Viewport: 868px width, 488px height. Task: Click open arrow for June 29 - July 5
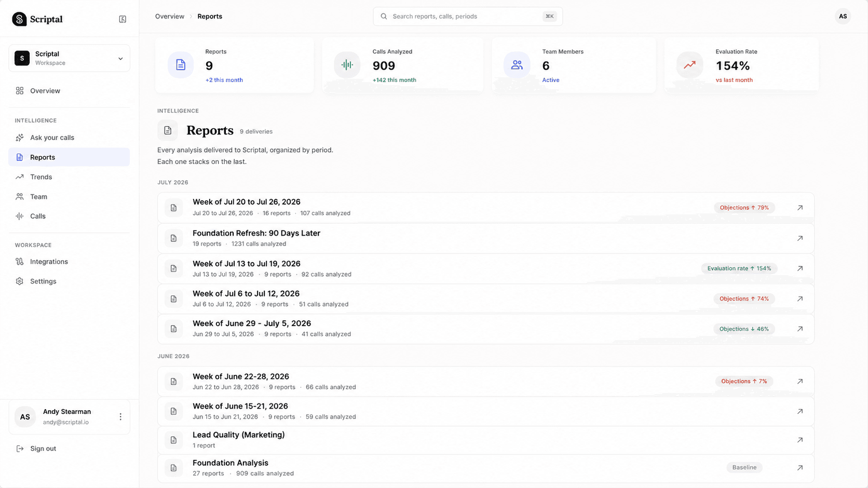click(800, 329)
